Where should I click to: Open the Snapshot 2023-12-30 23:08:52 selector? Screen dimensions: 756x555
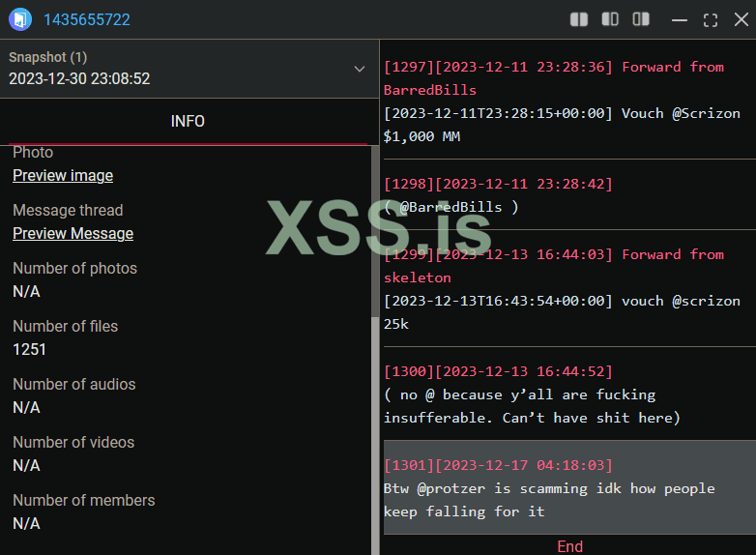pyautogui.click(x=189, y=69)
